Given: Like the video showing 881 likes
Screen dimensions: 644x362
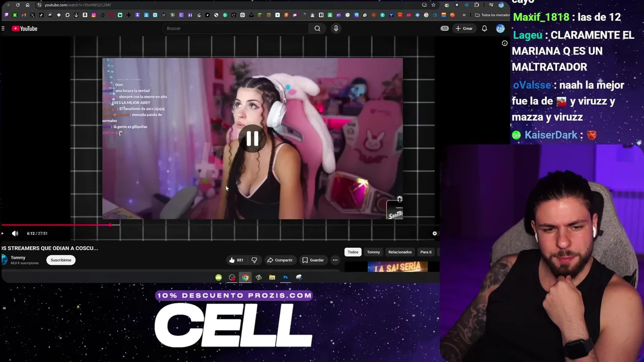Looking at the screenshot, I should coord(236,260).
